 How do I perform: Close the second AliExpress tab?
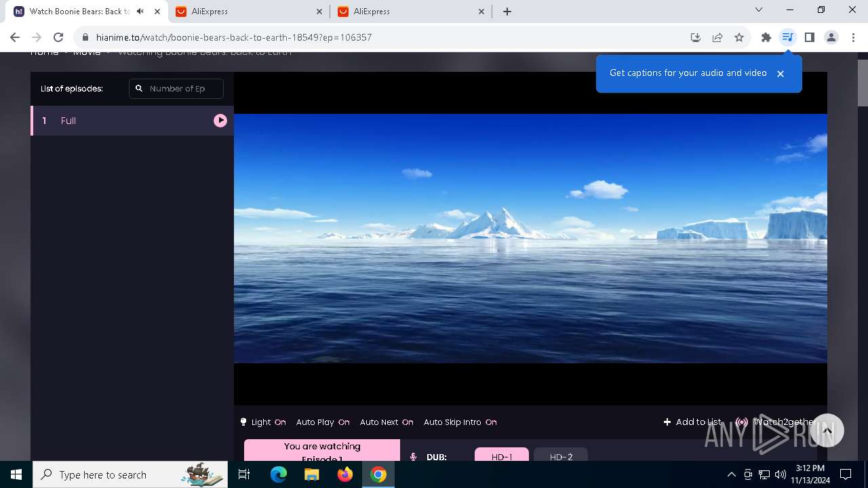click(481, 12)
